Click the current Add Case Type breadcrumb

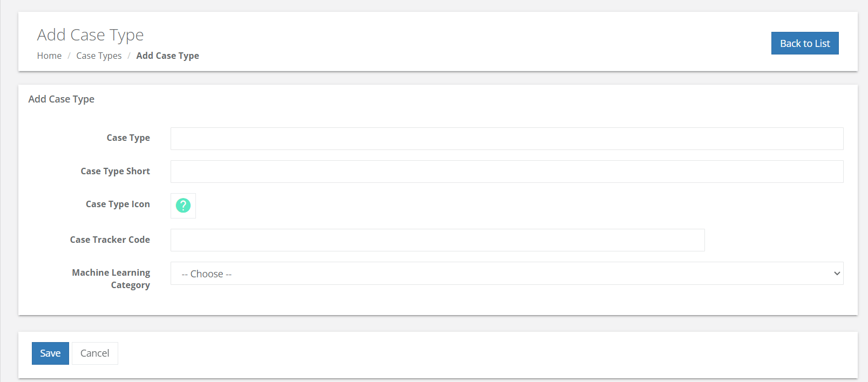pyautogui.click(x=167, y=56)
